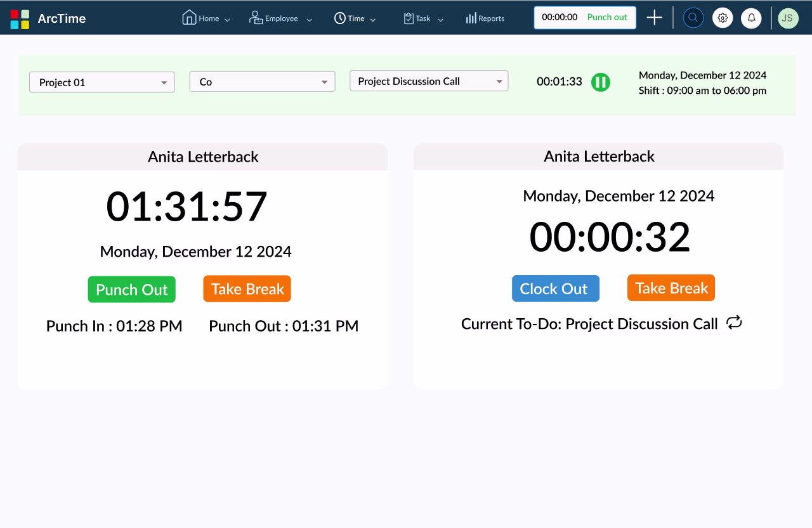The width and height of the screenshot is (812, 528).
Task: Click the green Punch Out button
Action: (132, 290)
